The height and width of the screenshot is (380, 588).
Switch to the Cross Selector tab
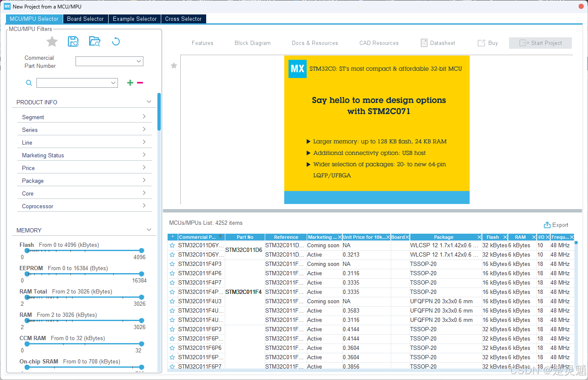click(x=183, y=19)
